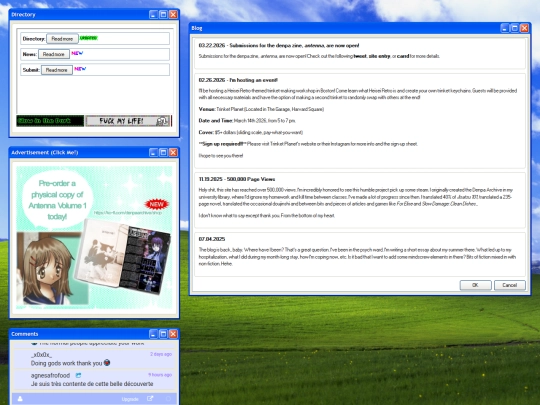
Task: Maximize the Comments window
Action: (x=164, y=334)
